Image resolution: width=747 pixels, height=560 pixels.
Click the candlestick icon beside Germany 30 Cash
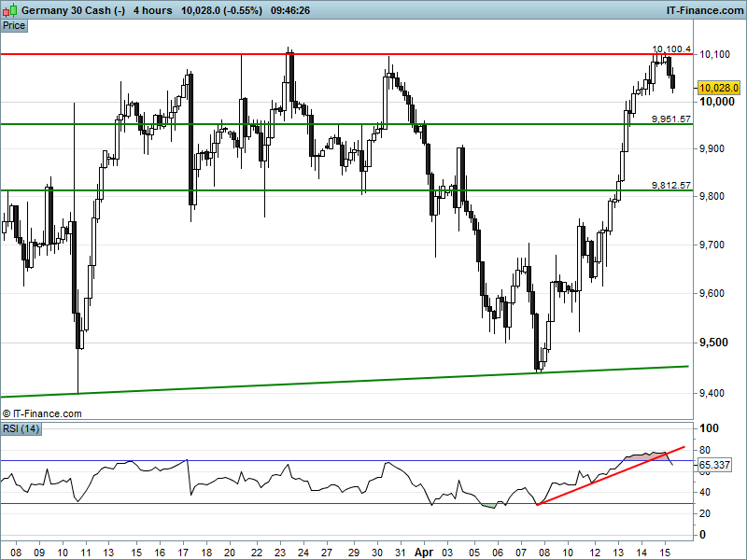[x=10, y=10]
